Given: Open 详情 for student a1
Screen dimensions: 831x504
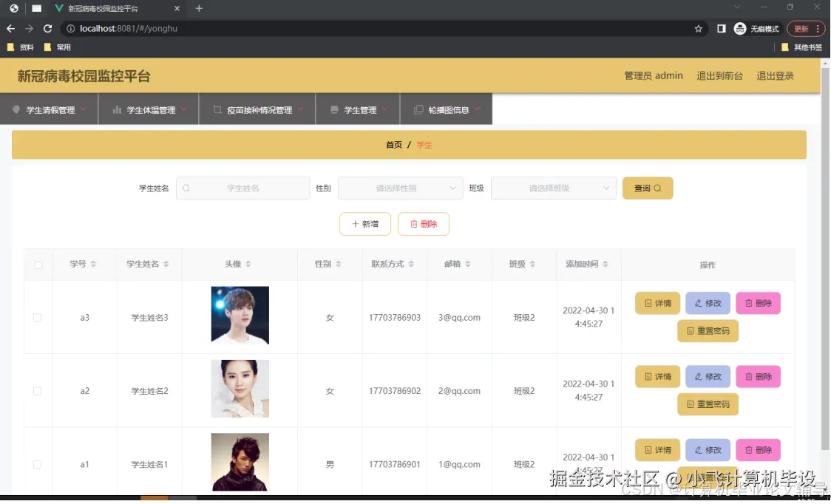Looking at the screenshot, I should (658, 451).
